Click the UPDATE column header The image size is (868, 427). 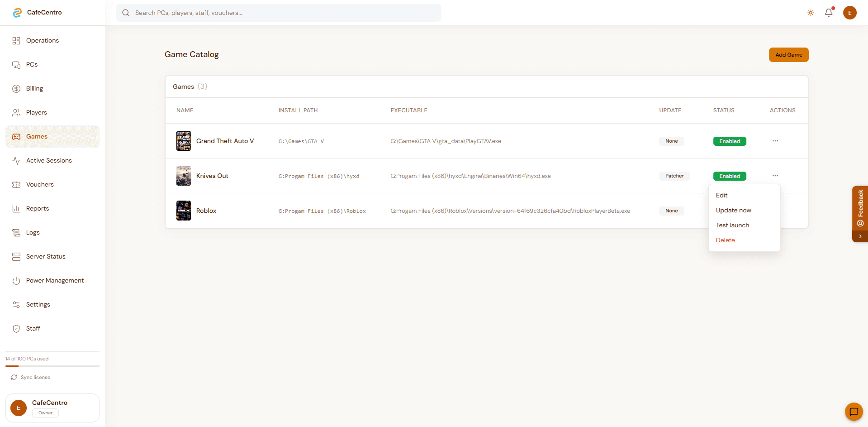point(670,110)
